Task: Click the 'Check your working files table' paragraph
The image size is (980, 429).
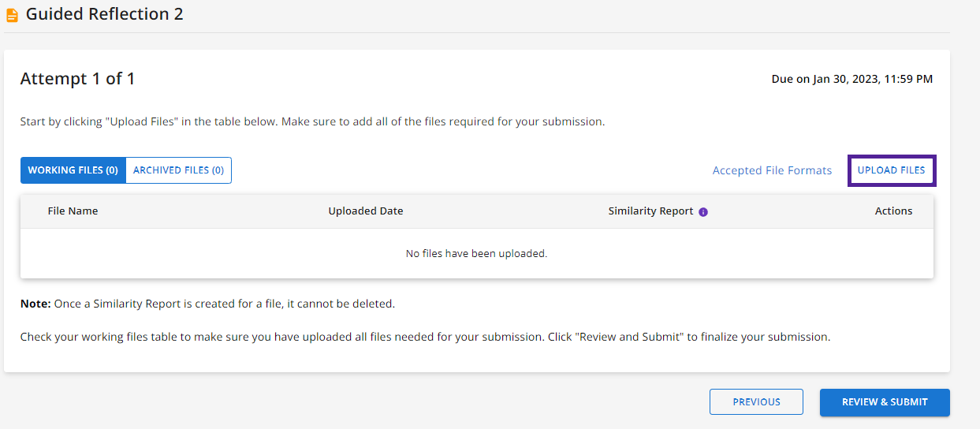Action: click(425, 337)
